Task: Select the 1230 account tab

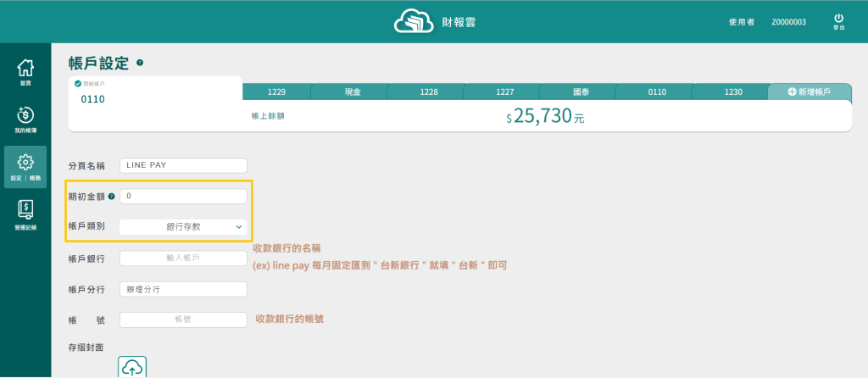Action: [733, 92]
